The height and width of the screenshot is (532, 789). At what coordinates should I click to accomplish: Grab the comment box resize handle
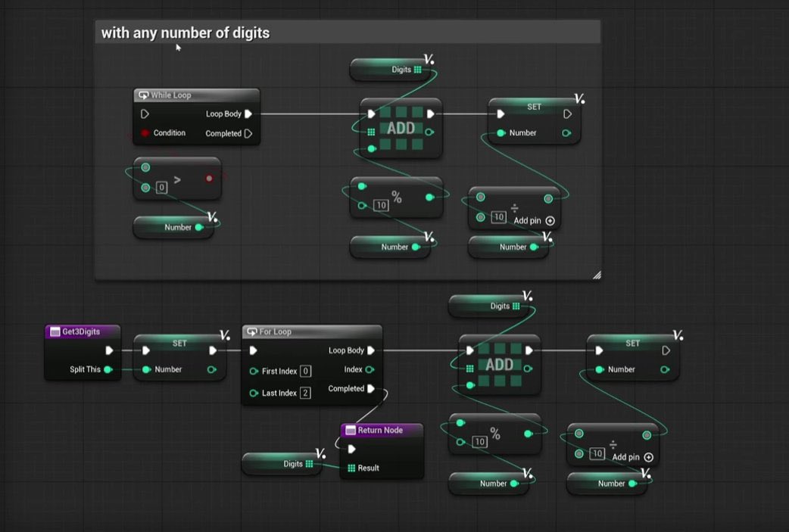click(x=597, y=275)
